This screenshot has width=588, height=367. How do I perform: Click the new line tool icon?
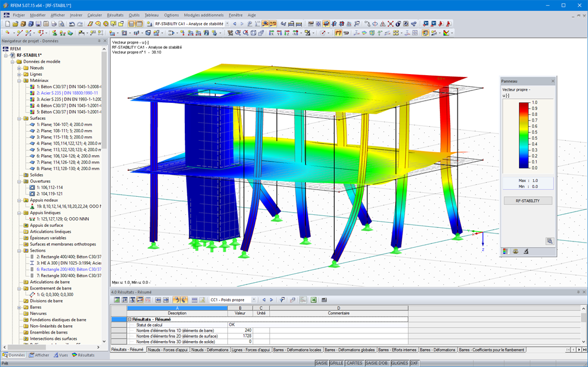(19, 33)
